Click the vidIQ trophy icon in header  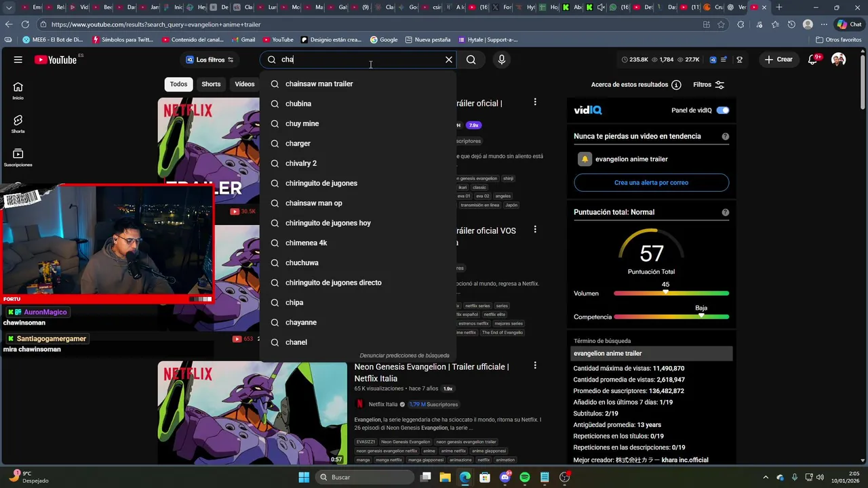click(x=739, y=60)
